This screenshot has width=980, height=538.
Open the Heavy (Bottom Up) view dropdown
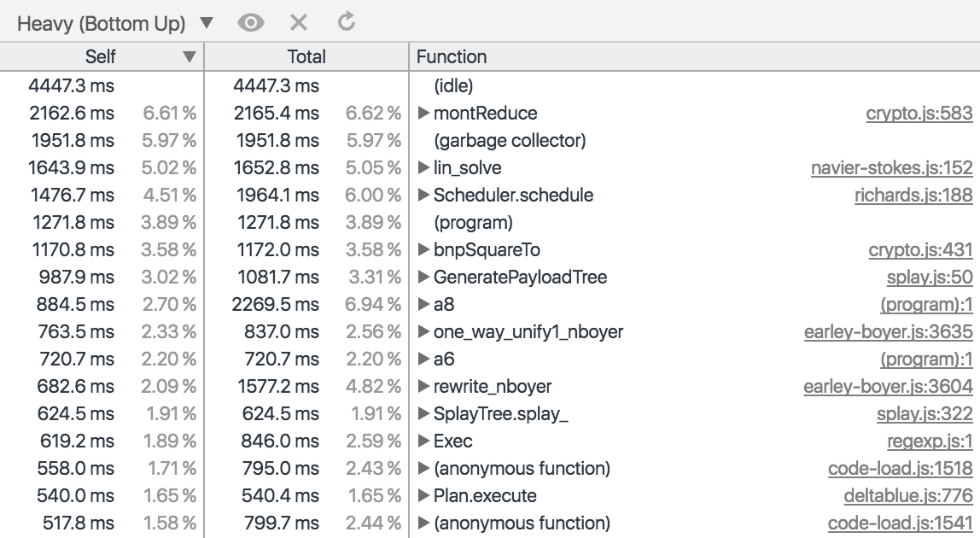(115, 24)
